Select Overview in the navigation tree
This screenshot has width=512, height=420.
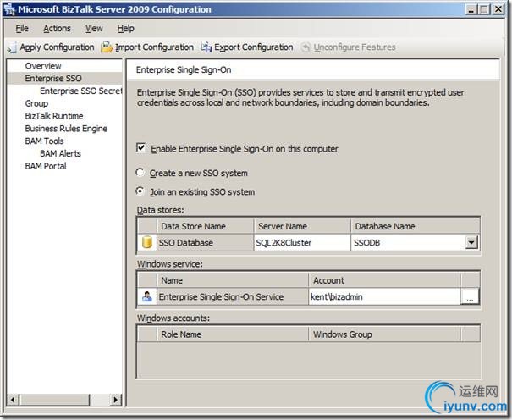(x=43, y=66)
